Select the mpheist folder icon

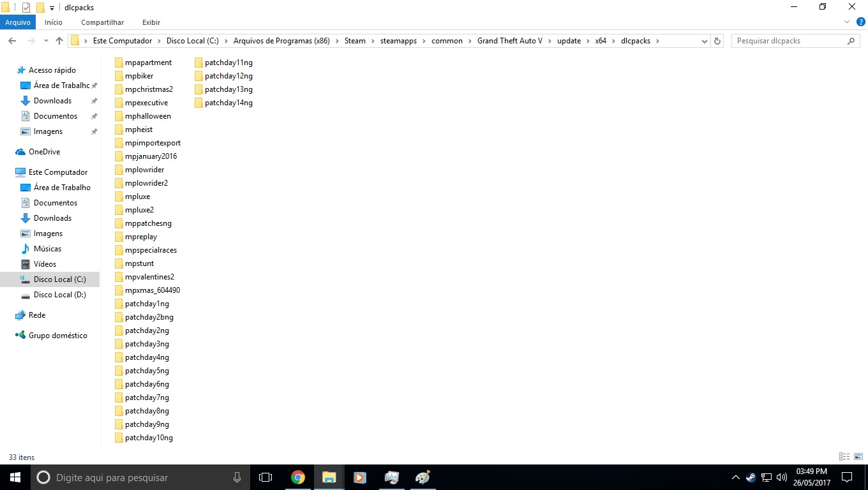[119, 130]
